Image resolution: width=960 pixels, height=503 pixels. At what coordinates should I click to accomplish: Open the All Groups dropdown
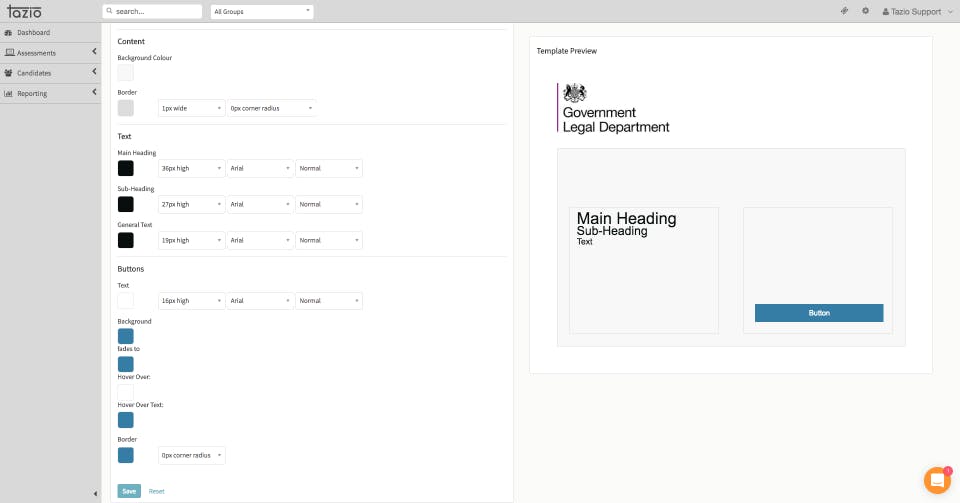pos(262,12)
